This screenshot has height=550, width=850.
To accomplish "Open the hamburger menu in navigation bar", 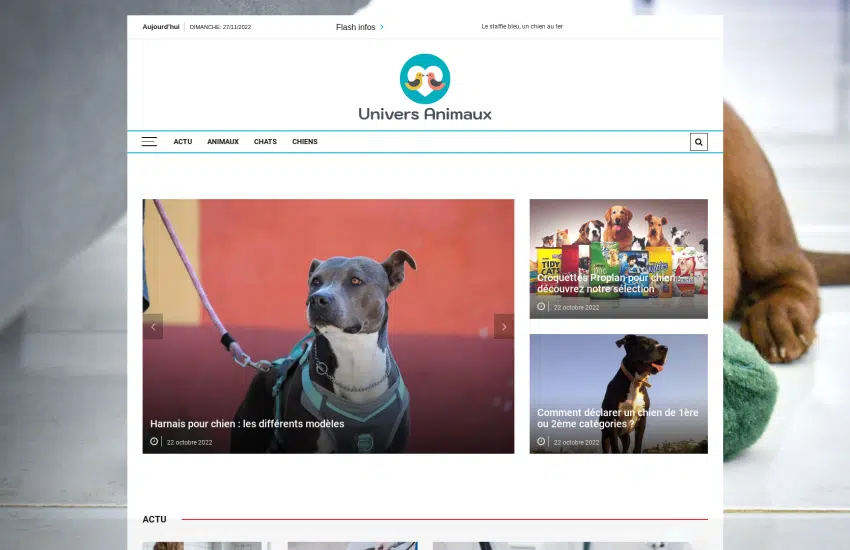I will pos(149,142).
